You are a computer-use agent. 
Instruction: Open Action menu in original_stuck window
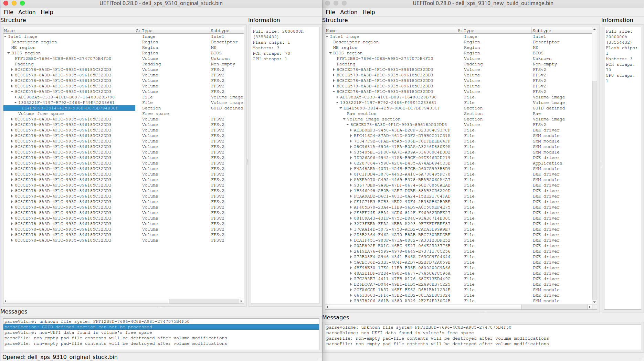click(x=27, y=12)
